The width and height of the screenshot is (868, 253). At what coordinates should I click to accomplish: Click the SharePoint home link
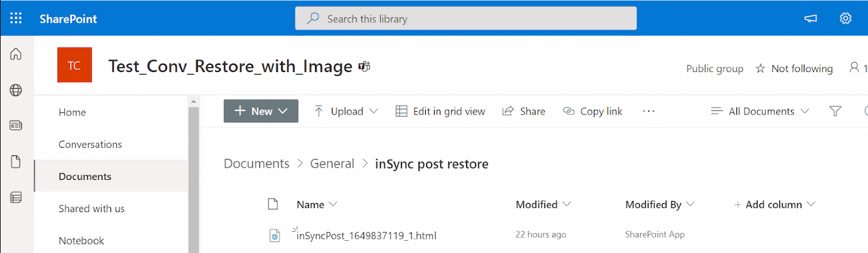coord(68,19)
